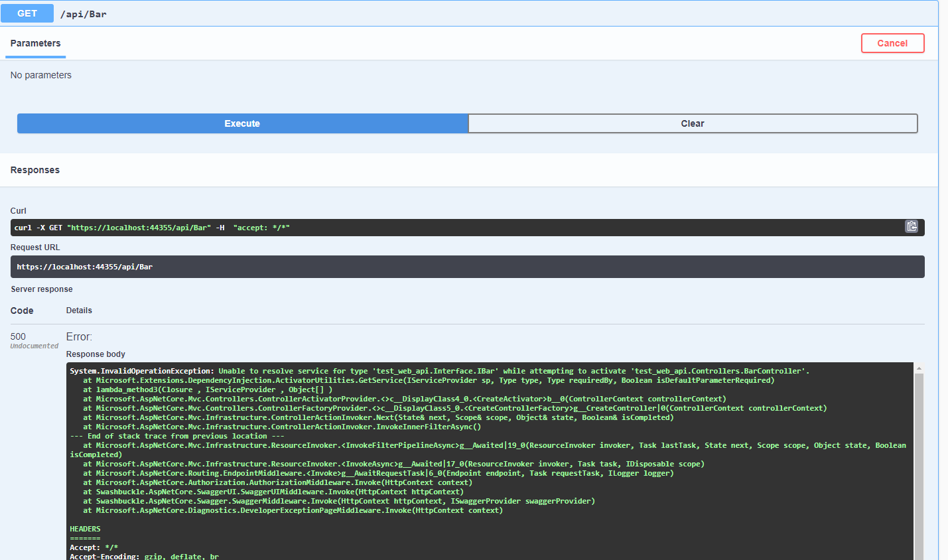948x560 pixels.
Task: Click the 'Accept: */*' header line
Action: tap(94, 547)
